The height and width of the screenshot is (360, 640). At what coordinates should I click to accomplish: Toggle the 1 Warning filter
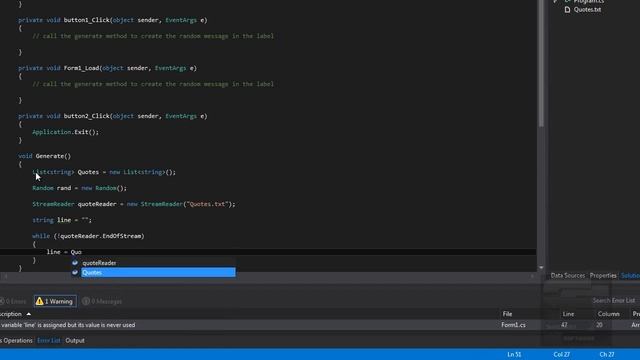pos(55,301)
